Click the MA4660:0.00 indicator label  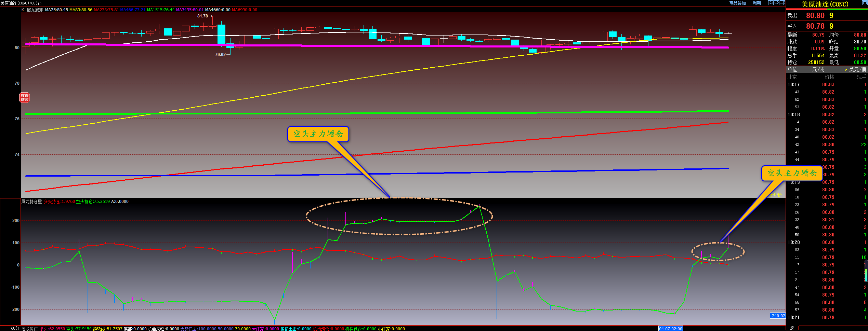[218, 10]
